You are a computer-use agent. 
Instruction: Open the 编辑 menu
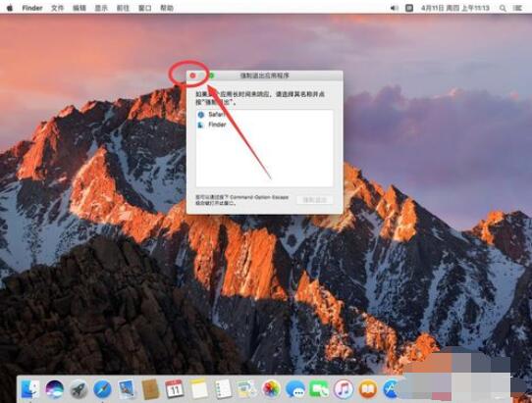click(80, 8)
